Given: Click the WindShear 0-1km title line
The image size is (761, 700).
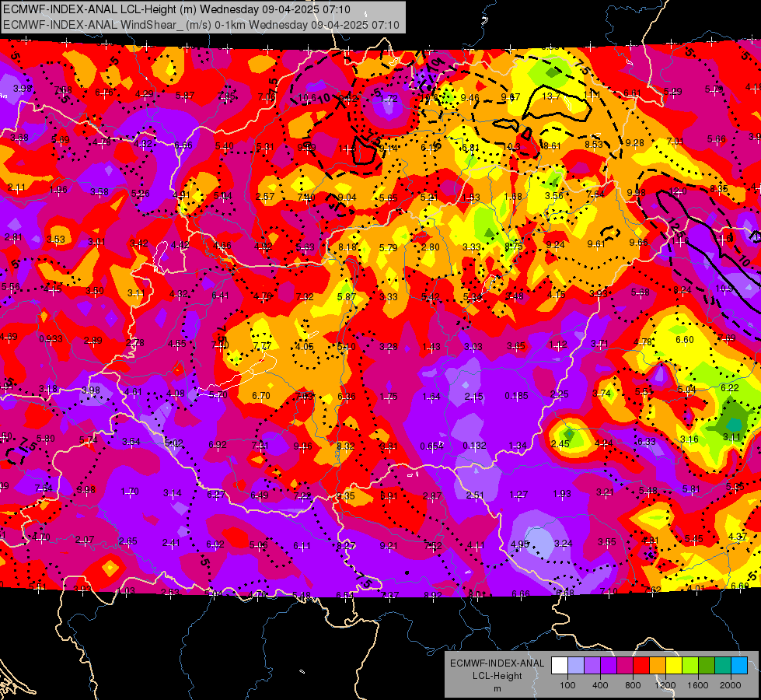Looking at the screenshot, I should pyautogui.click(x=201, y=25).
